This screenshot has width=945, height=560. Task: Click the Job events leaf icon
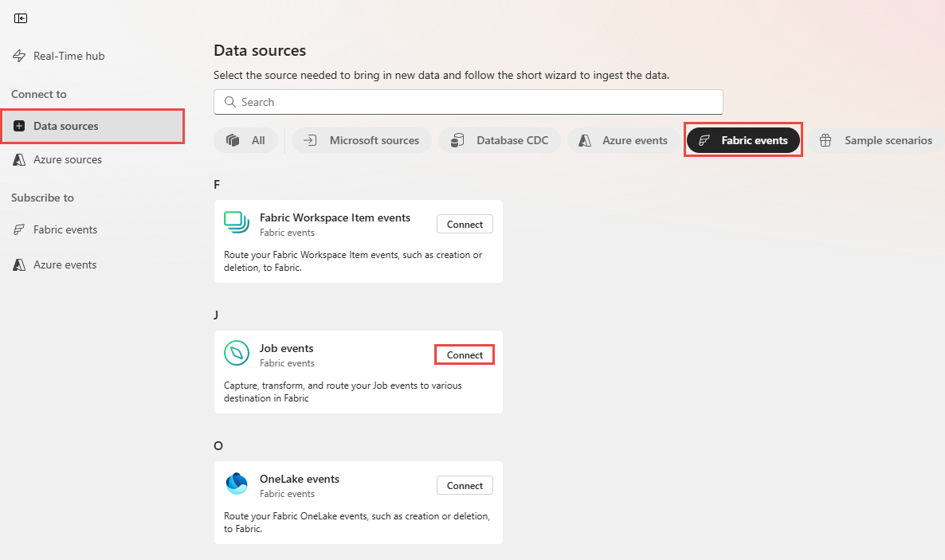[x=237, y=354]
